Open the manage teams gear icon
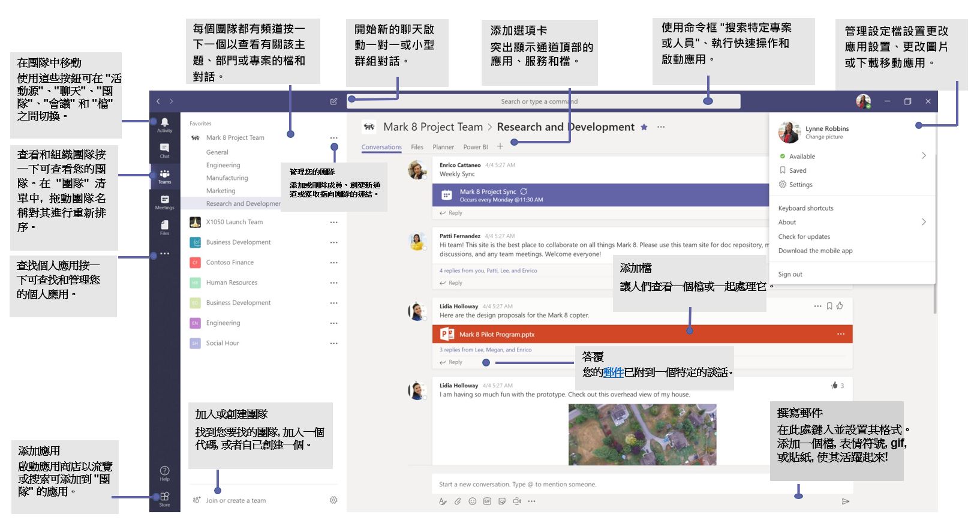This screenshot has height=523, width=980. 333,500
